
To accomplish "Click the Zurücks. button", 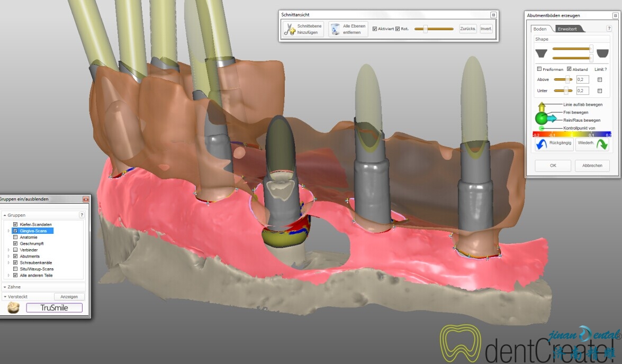I will pyautogui.click(x=467, y=29).
